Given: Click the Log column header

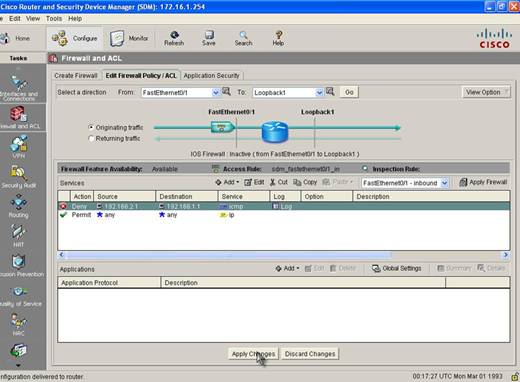Looking at the screenshot, I should tap(285, 196).
